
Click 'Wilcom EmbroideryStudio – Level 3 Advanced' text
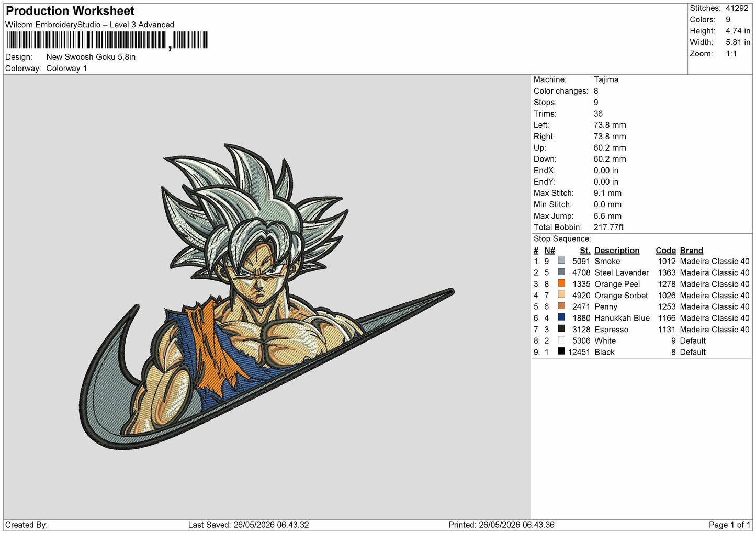(89, 25)
